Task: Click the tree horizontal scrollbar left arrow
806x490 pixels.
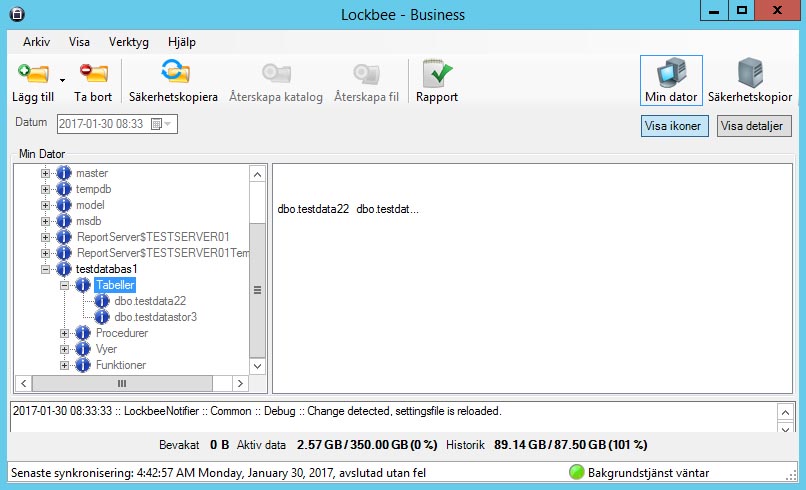Action: point(24,383)
